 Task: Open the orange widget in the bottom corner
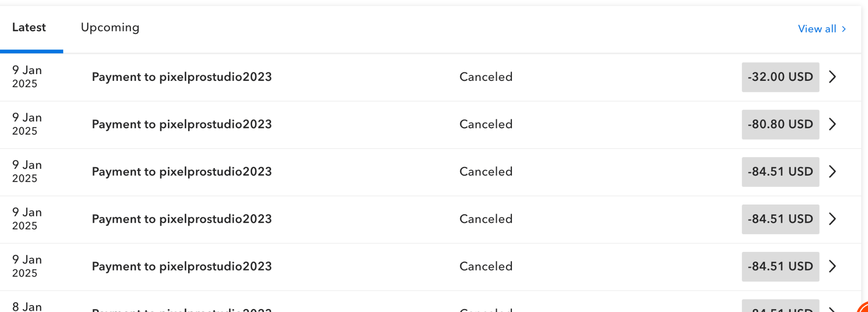(863, 307)
